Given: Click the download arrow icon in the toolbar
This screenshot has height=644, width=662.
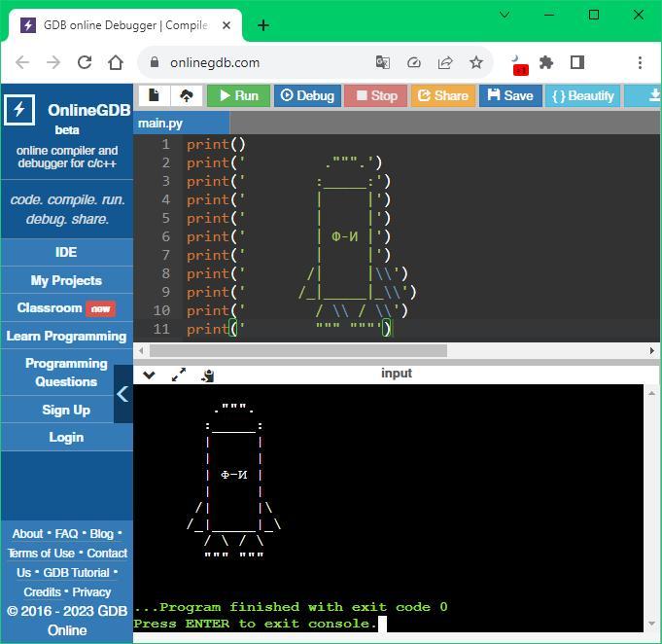Looking at the screenshot, I should point(652,95).
